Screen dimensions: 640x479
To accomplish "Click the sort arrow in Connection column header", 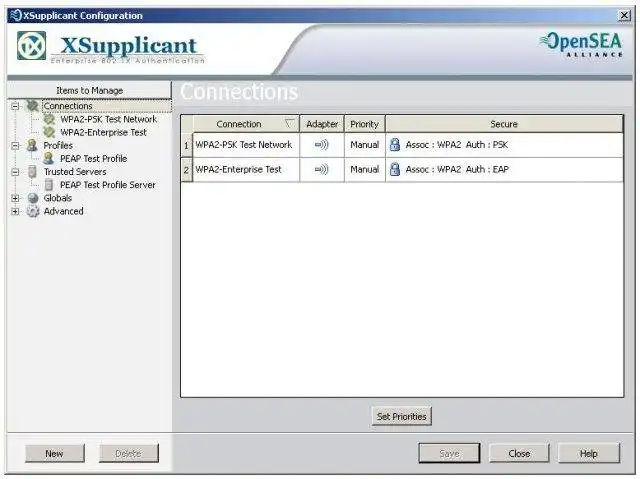I will click(289, 123).
